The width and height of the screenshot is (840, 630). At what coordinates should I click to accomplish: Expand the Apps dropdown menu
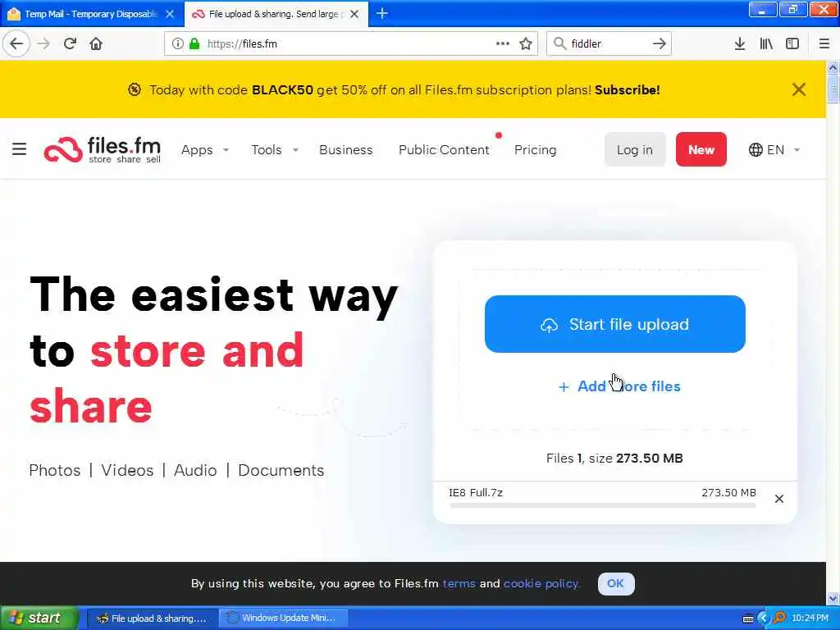coord(204,149)
